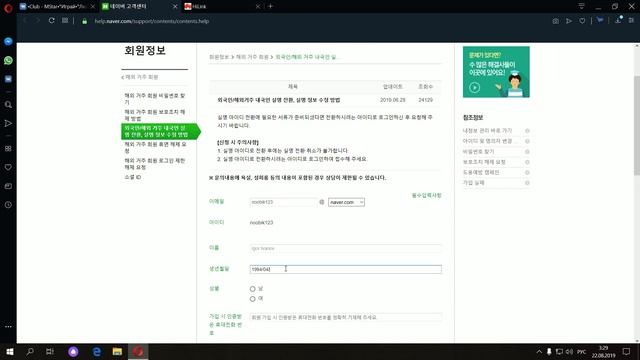This screenshot has height=360, width=640.
Task: Click the 해외 거주 회원 breadcrumb link
Action: point(252,57)
